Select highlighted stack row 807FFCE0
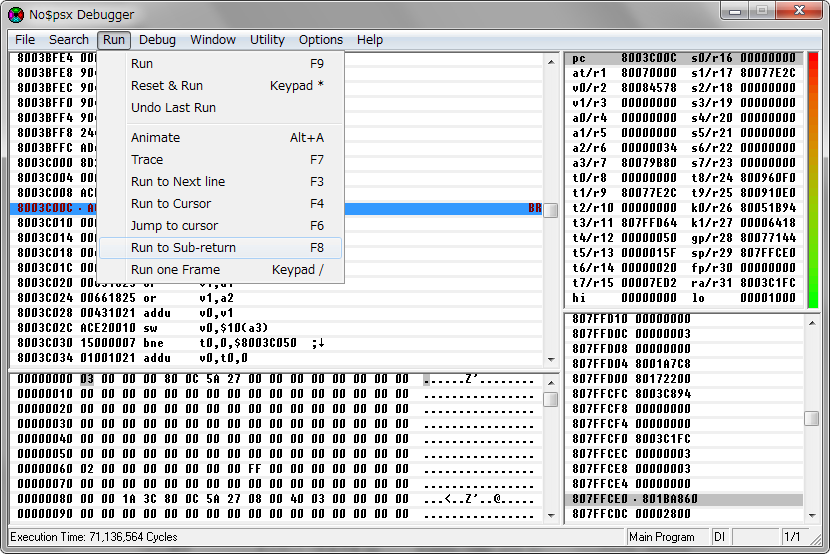 (x=684, y=499)
